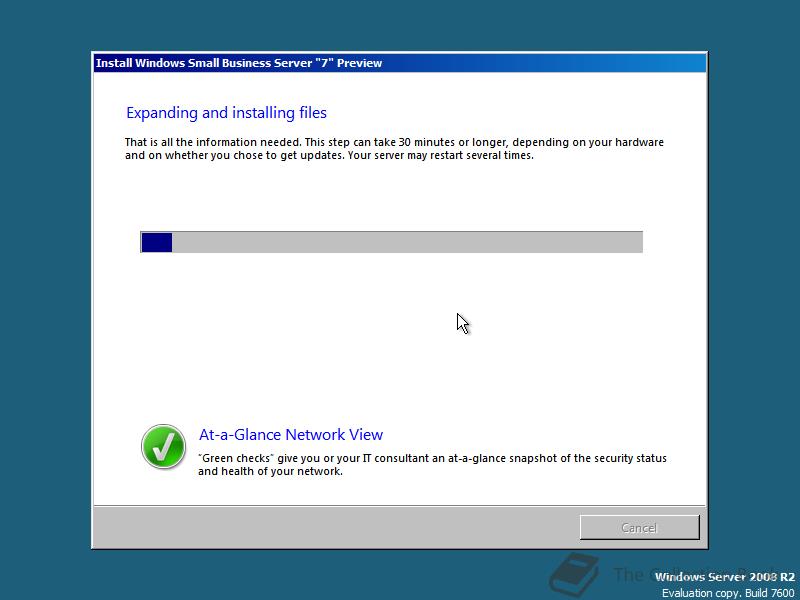The image size is (800, 600).
Task: Select the 'Expanding and installing files' heading
Action: click(226, 113)
